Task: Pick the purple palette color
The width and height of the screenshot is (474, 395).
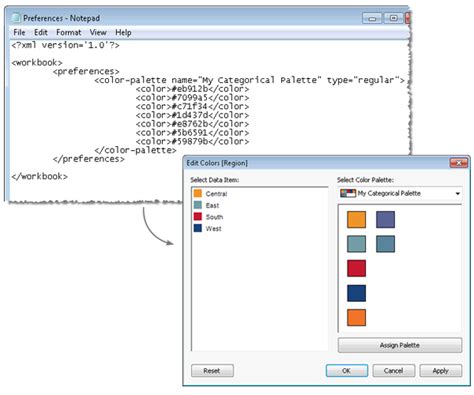Action: tap(385, 219)
